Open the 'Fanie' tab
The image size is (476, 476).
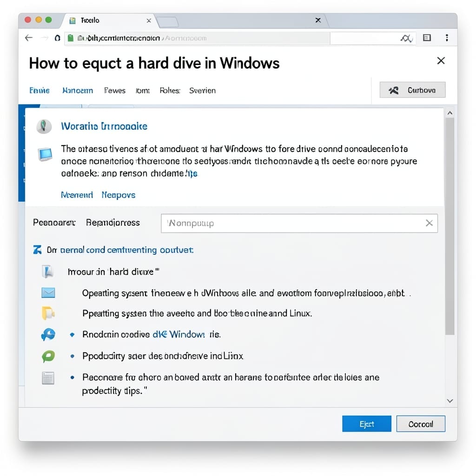tap(40, 91)
